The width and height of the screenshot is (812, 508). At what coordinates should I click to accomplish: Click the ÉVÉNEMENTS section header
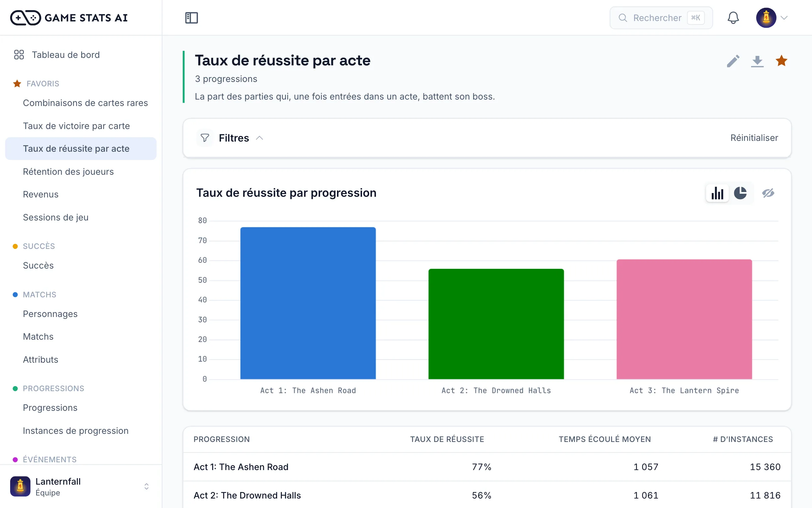tap(50, 460)
